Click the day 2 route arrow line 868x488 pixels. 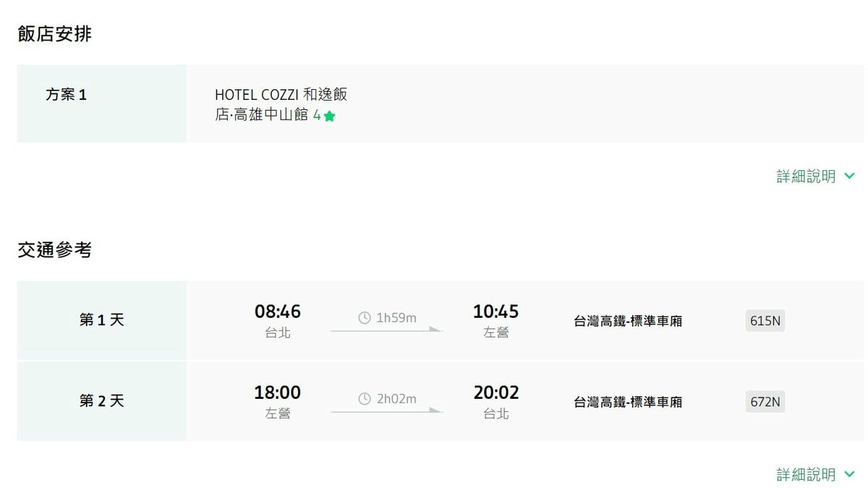386,411
